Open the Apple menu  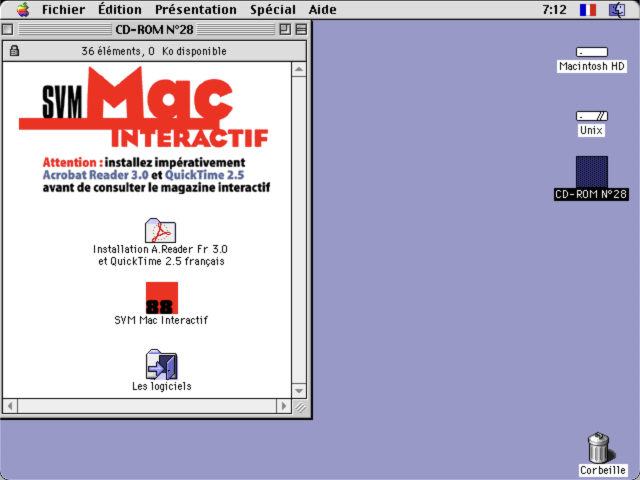(23, 9)
